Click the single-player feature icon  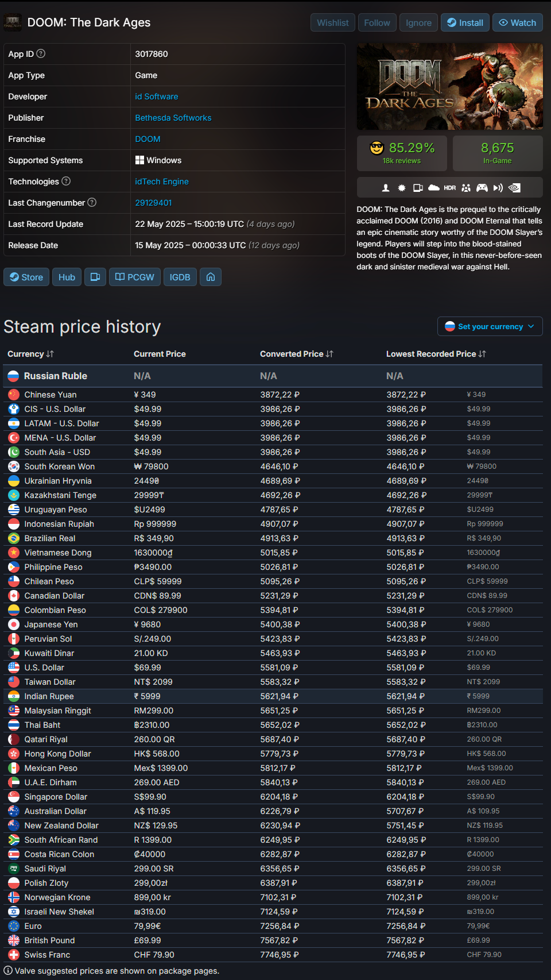[386, 188]
